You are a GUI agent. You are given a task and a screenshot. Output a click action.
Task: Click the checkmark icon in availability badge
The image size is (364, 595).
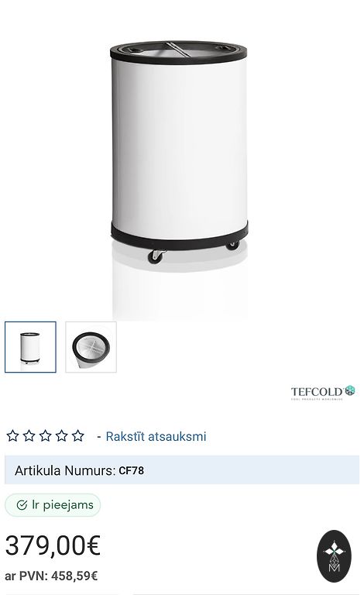tap(22, 505)
